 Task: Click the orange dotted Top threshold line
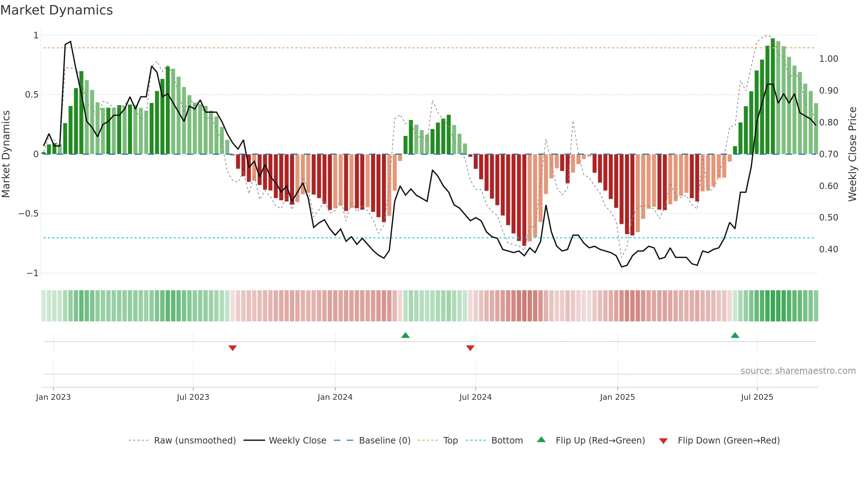429,48
